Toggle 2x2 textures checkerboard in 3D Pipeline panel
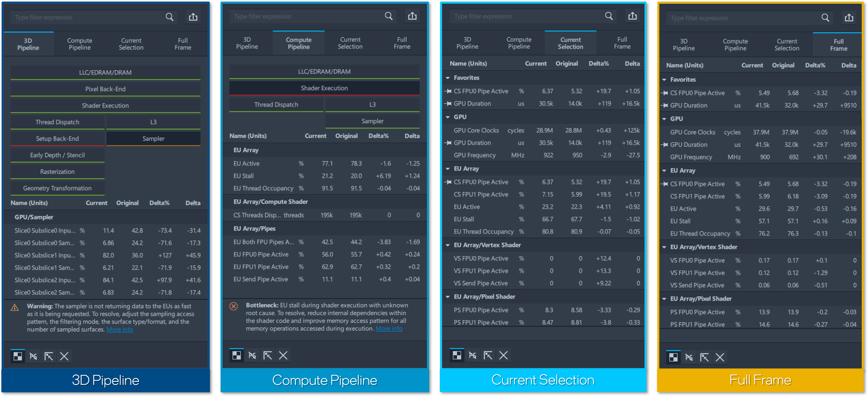Screen dimensions: 868x402 click(18, 356)
